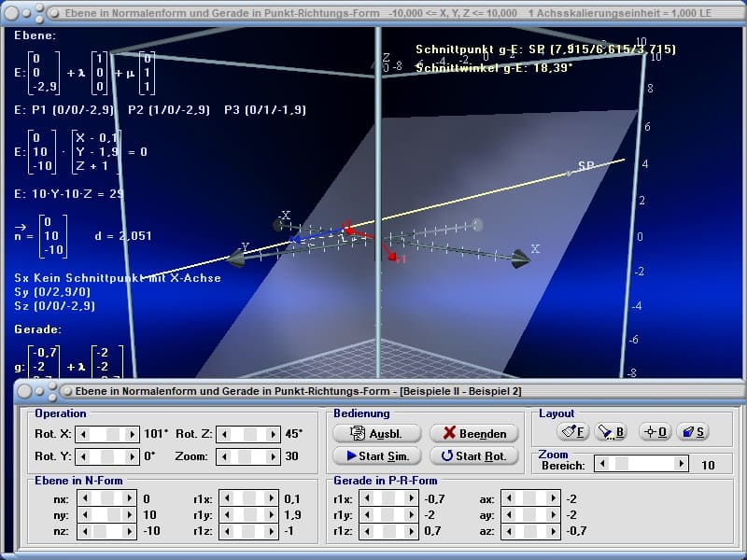This screenshot has height=560, width=747.
Task: Click the nz slider track
Action: coord(107,530)
